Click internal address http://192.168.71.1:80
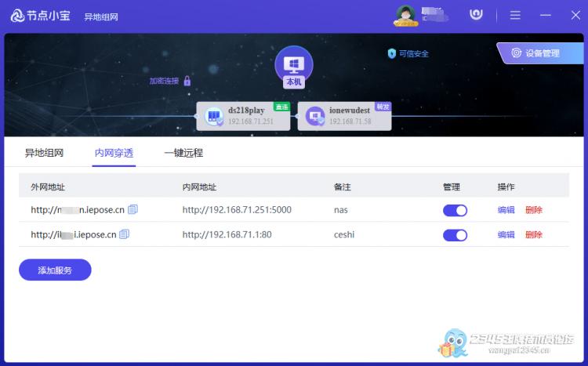The width and height of the screenshot is (588, 366). click(227, 235)
